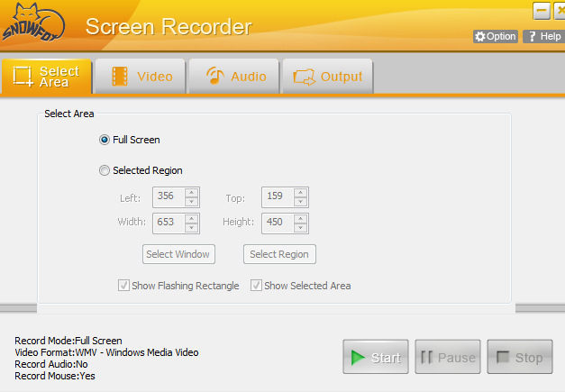Click the Select Region button
This screenshot has height=392, width=565.
tap(279, 254)
